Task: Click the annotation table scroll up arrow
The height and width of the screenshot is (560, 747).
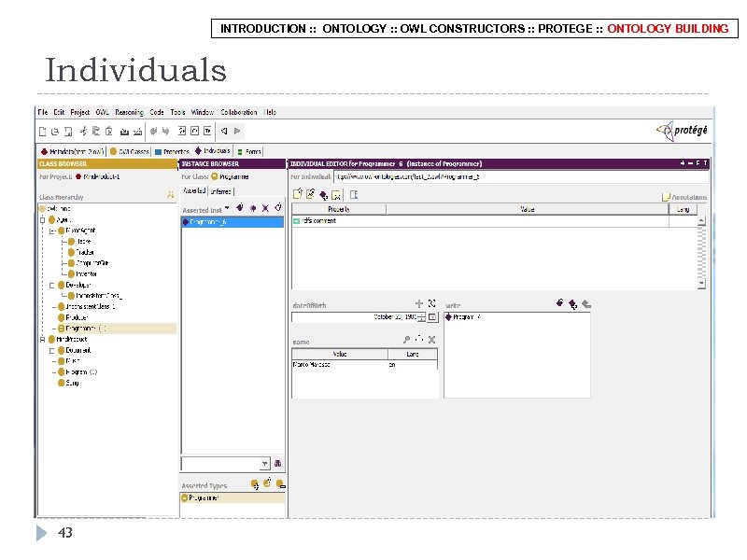Action: click(x=701, y=220)
